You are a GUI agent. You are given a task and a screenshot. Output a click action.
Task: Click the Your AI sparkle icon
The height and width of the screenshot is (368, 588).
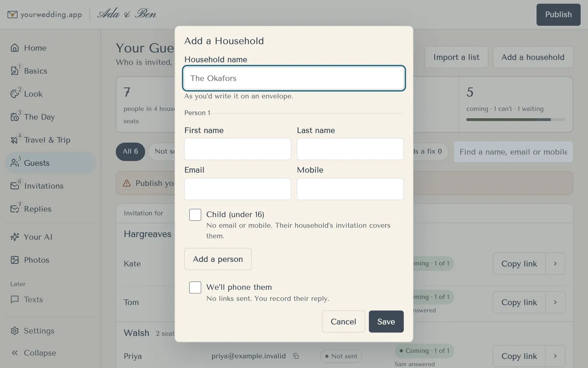tap(15, 237)
